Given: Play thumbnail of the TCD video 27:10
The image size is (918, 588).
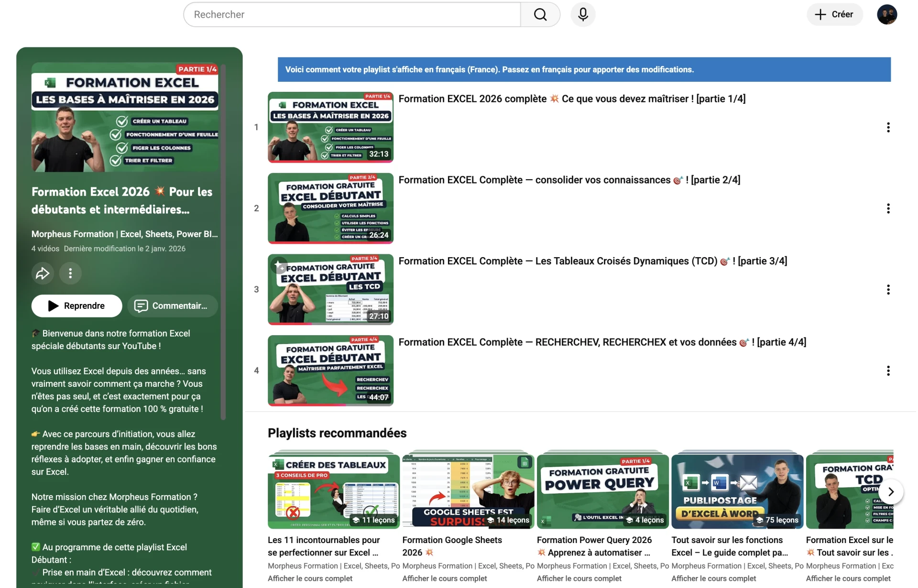Looking at the screenshot, I should (330, 290).
